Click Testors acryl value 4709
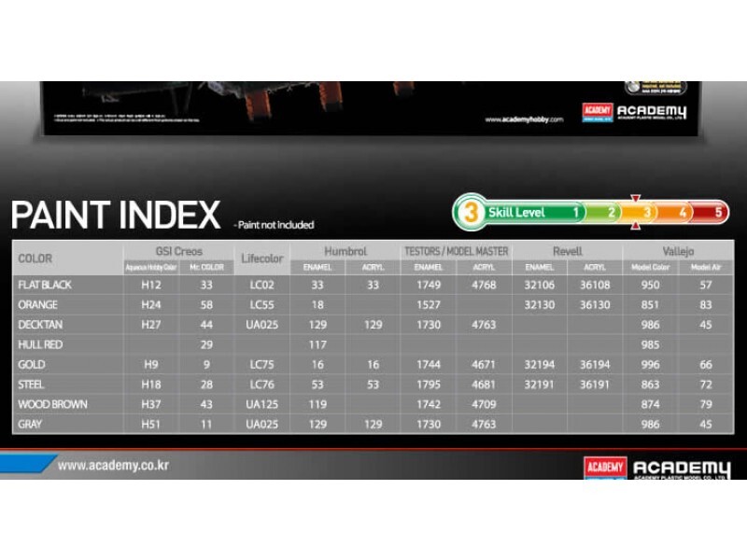 [484, 404]
